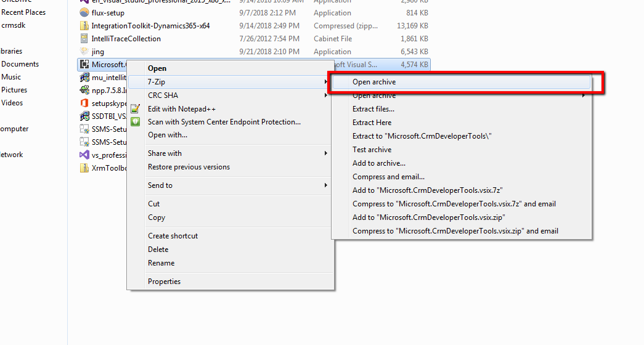Expand the second Open archive submenu arrow
The width and height of the screenshot is (644, 345).
tap(584, 95)
